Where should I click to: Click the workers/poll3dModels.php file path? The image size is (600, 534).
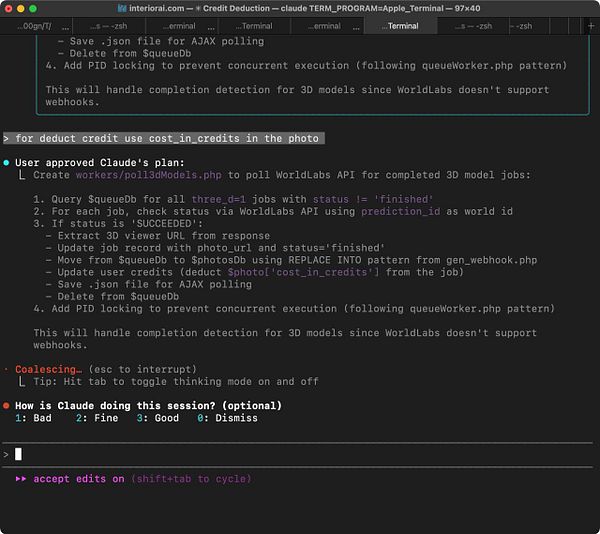(x=148, y=175)
